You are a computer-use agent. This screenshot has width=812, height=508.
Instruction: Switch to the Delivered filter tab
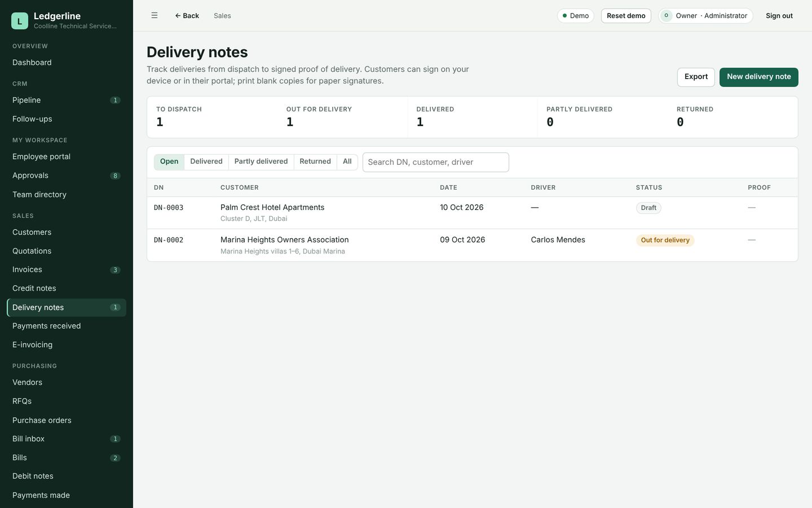pos(206,162)
